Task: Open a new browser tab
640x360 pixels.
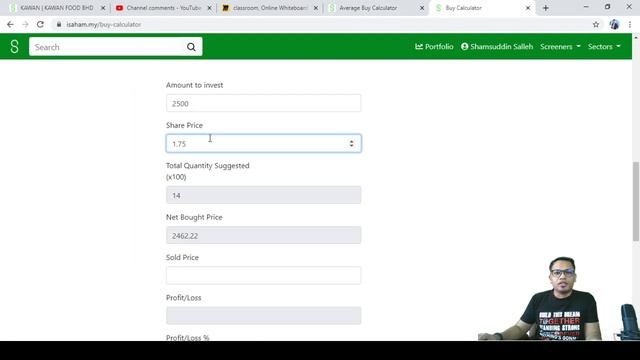Action: (x=545, y=8)
